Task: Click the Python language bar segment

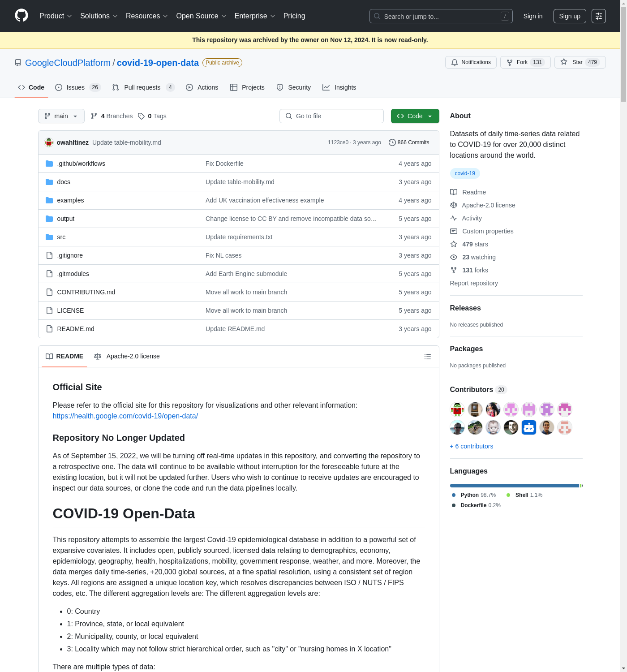Action: pyautogui.click(x=515, y=486)
